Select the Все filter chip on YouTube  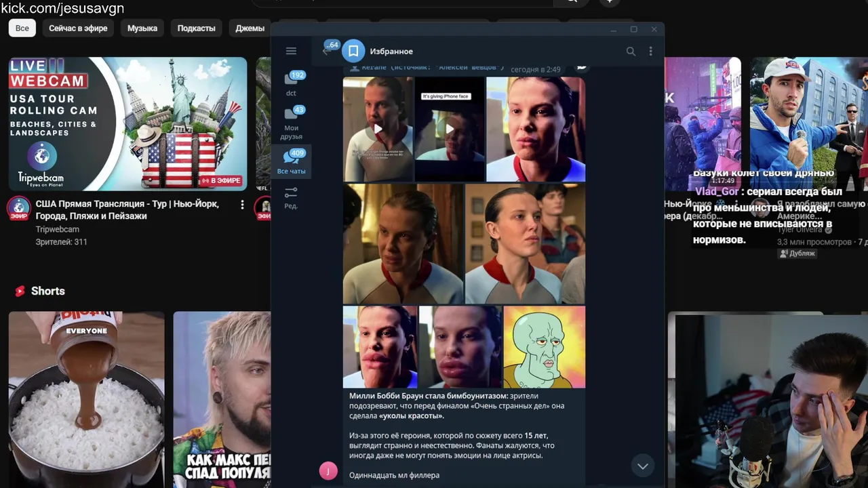(x=22, y=28)
